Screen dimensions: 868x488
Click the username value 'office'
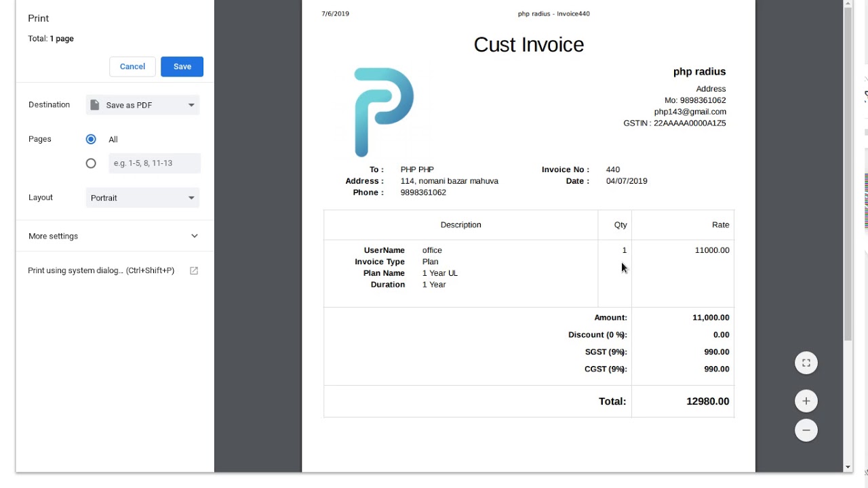tap(432, 250)
